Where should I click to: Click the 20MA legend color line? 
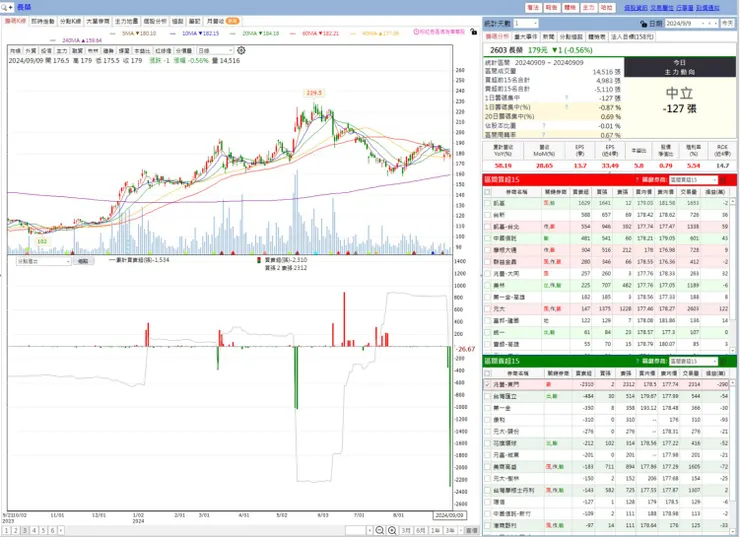tap(233, 34)
